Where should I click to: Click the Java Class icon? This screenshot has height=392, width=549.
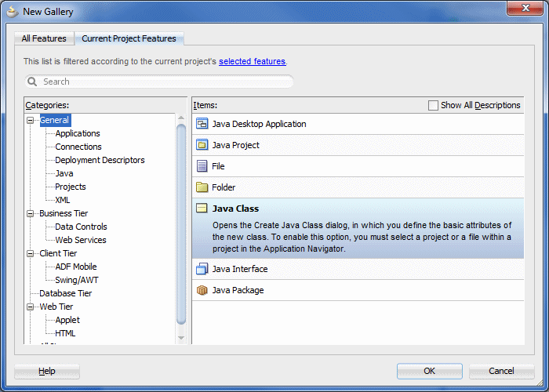point(202,209)
